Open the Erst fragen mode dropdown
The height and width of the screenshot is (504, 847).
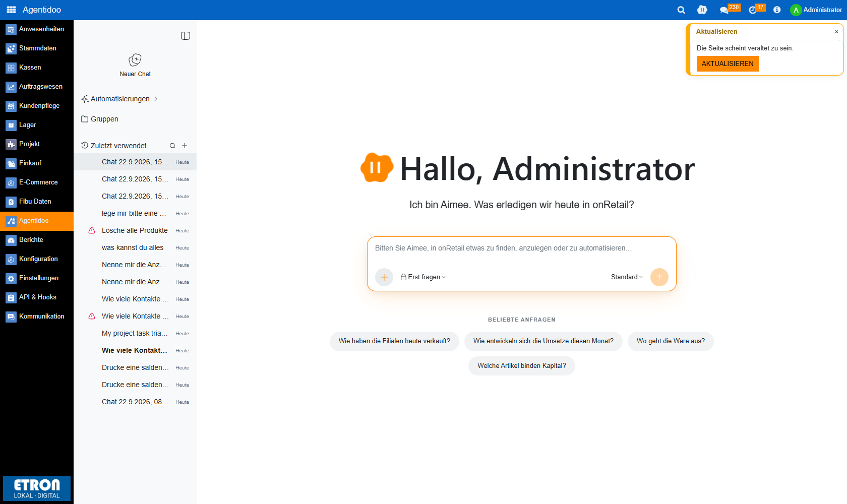(423, 277)
